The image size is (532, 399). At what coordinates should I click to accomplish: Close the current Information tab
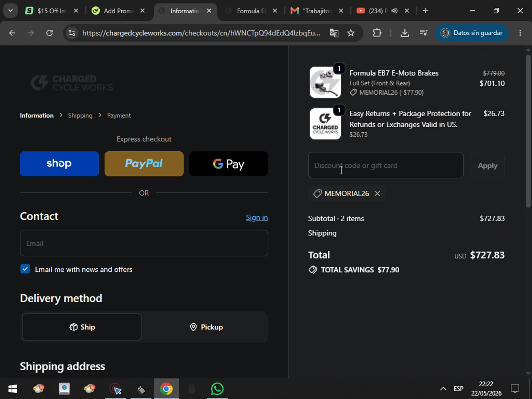tap(209, 11)
